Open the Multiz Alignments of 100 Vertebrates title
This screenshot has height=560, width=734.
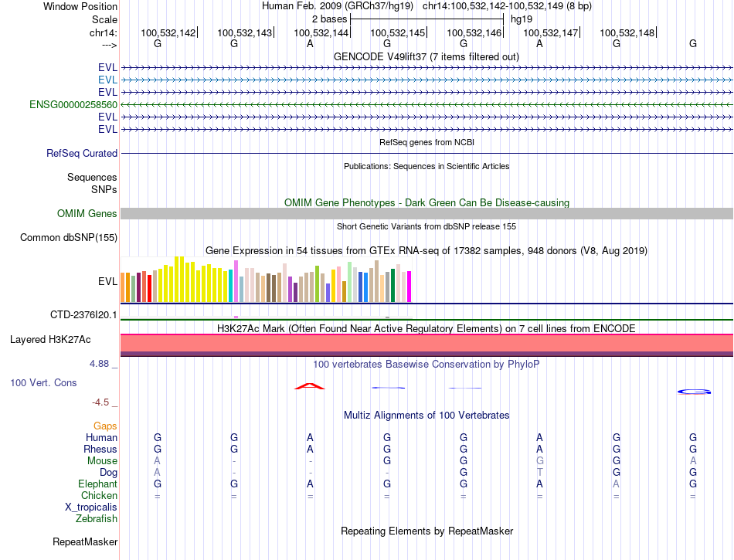click(x=426, y=415)
